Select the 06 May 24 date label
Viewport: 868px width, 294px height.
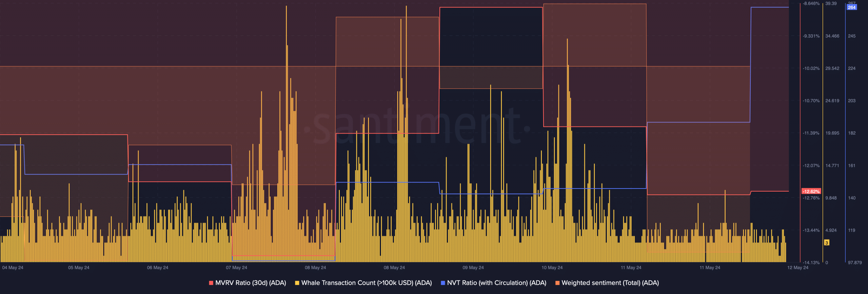point(158,268)
